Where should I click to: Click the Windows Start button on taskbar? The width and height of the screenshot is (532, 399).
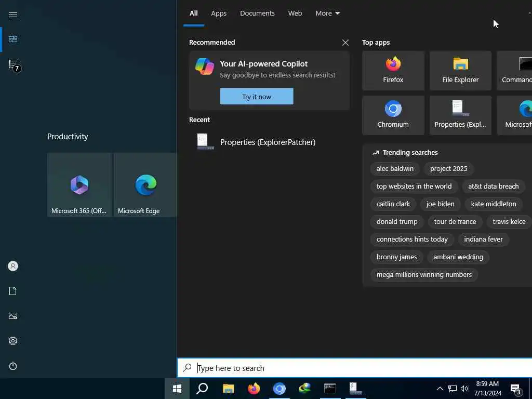pos(177,389)
